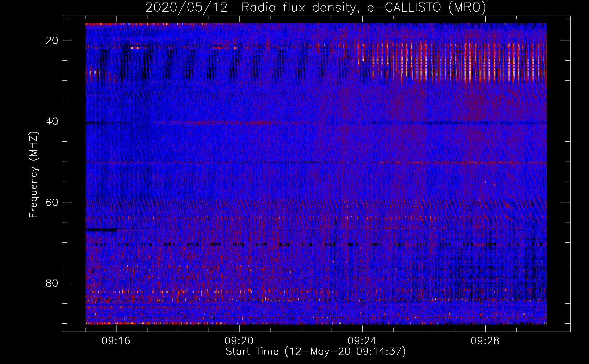Click the frequency tick label "80"
Image resolution: width=589 pixels, height=364 pixels.
pos(52,283)
